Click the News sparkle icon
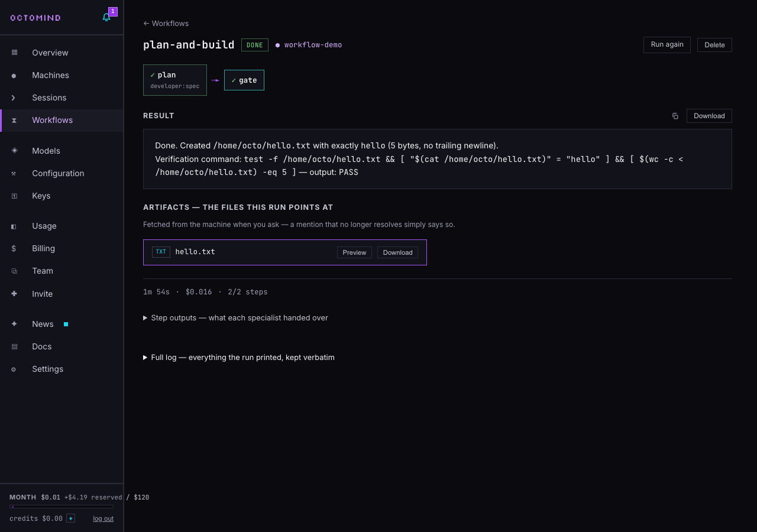 [14, 324]
